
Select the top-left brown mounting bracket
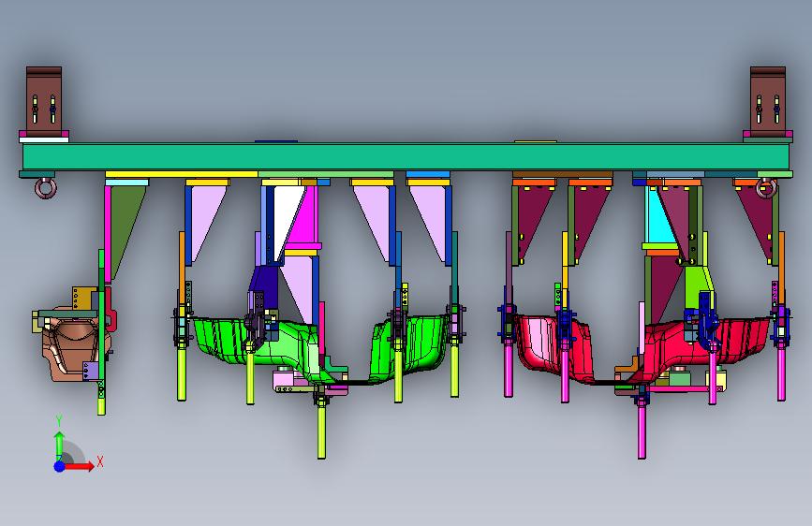point(44,101)
